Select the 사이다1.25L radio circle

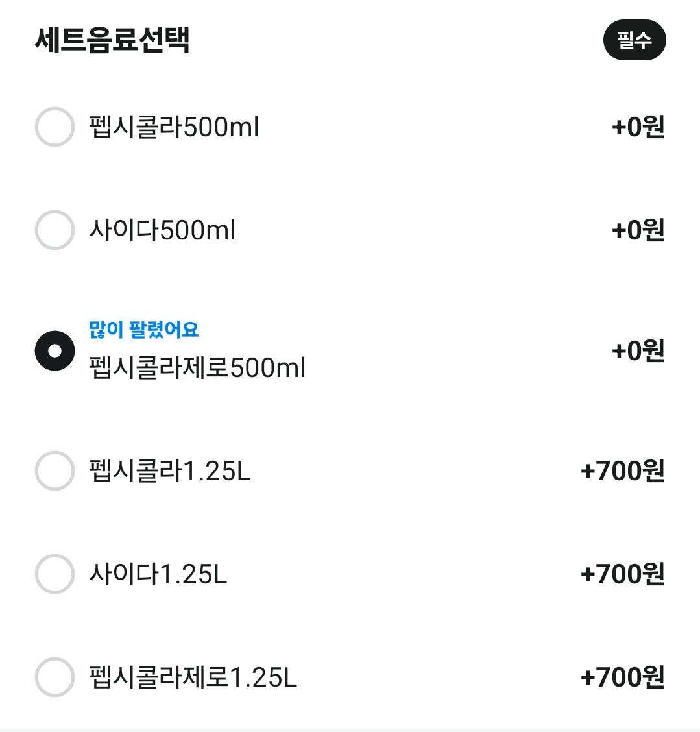click(54, 574)
